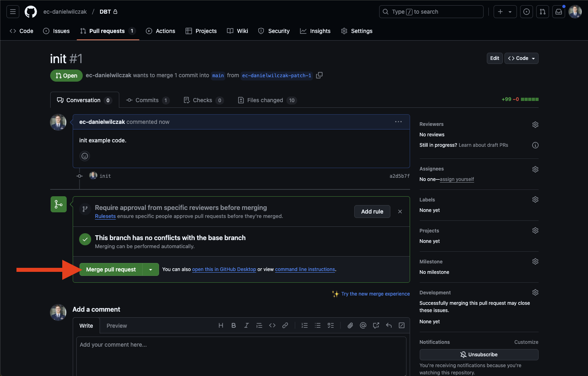Open the Security tab
This screenshot has height=376, width=588.
274,31
